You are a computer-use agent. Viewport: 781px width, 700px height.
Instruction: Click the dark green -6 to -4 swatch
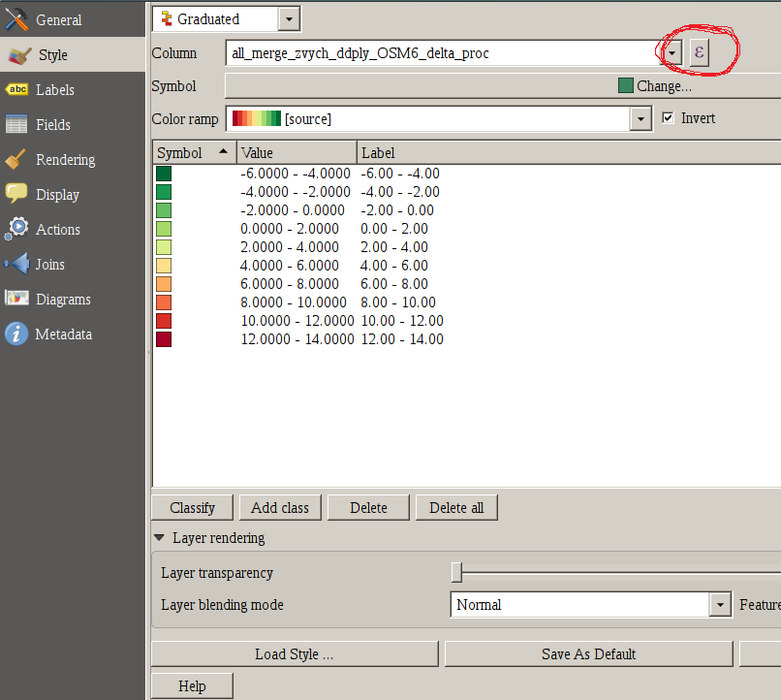point(164,174)
